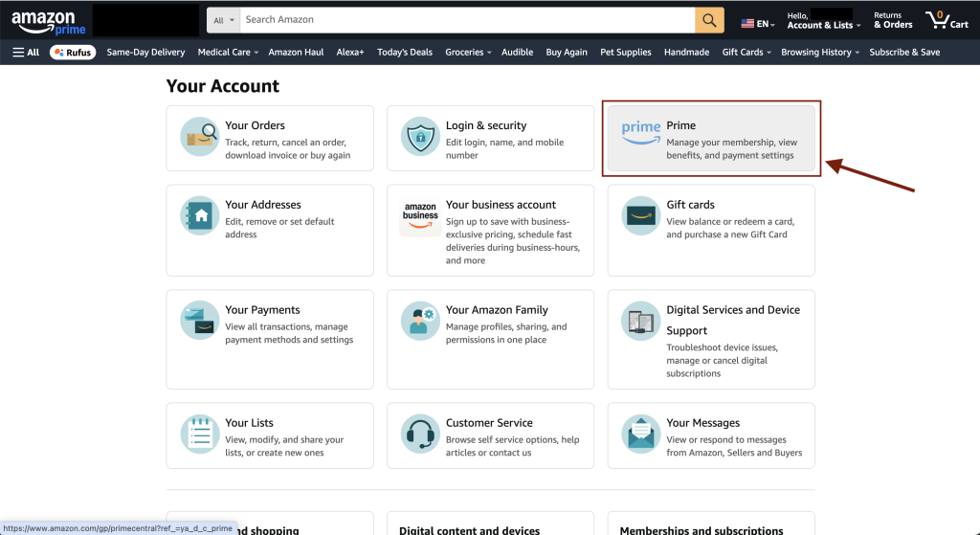Open the Your Lists heading

click(x=250, y=423)
